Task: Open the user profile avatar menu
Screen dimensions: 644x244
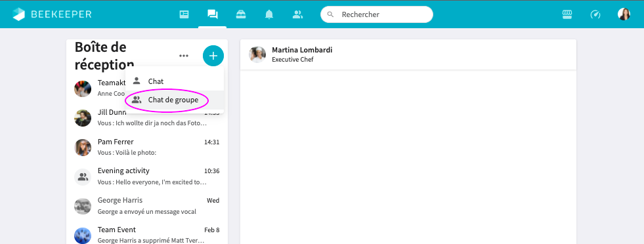Action: (x=624, y=14)
